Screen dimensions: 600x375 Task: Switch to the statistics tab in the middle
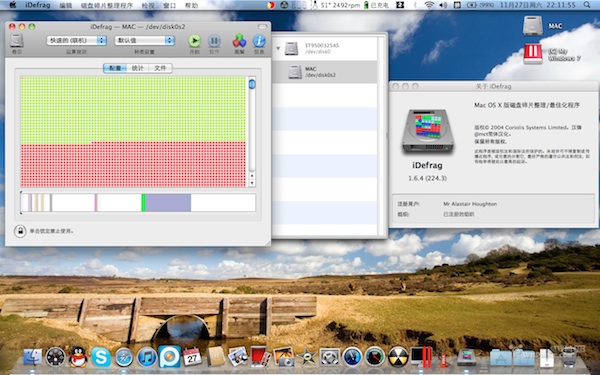(137, 68)
